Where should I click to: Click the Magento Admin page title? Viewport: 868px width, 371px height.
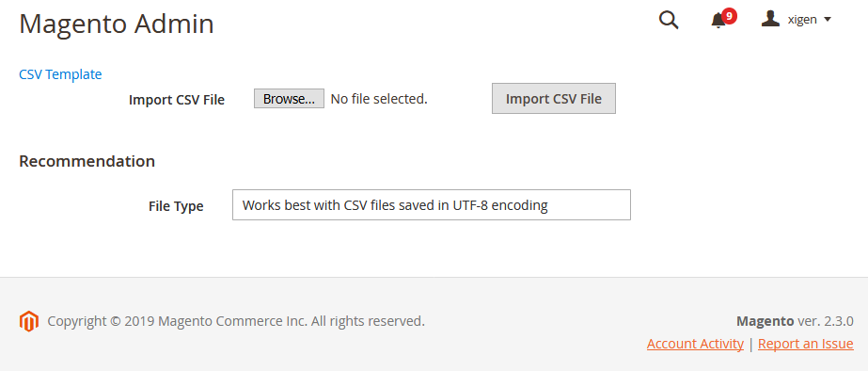(x=117, y=24)
